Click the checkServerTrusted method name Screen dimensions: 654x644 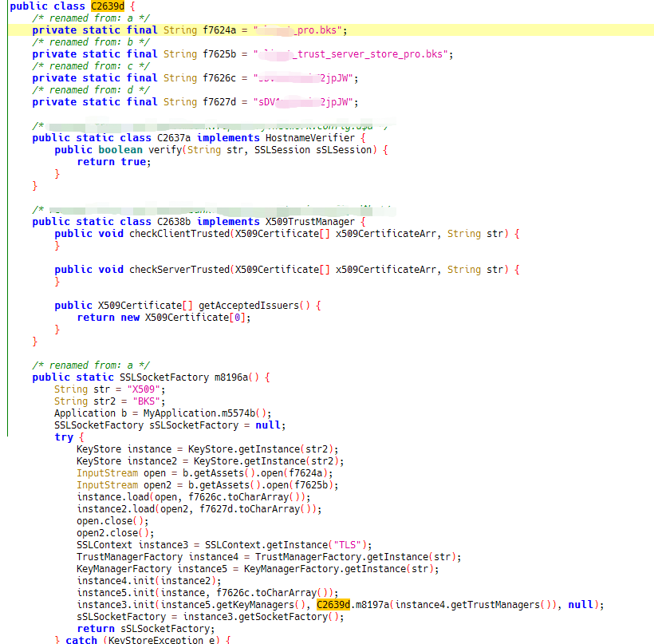[x=179, y=270]
